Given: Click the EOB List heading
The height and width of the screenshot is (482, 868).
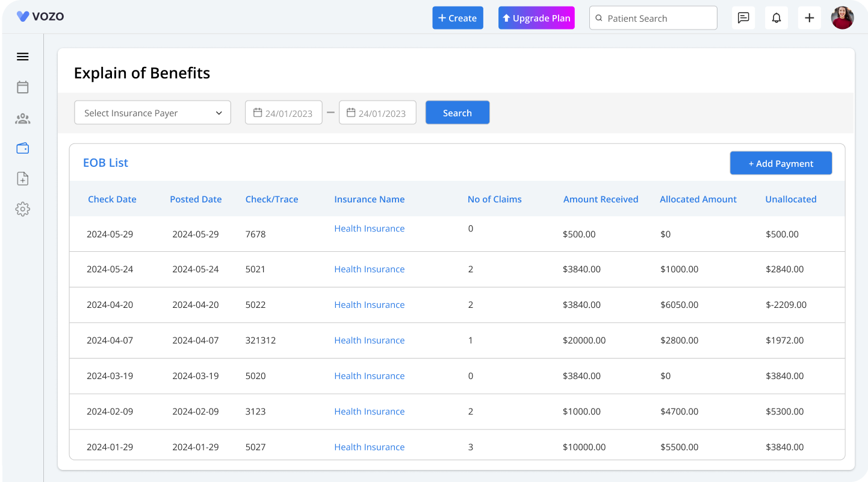Looking at the screenshot, I should pos(105,163).
